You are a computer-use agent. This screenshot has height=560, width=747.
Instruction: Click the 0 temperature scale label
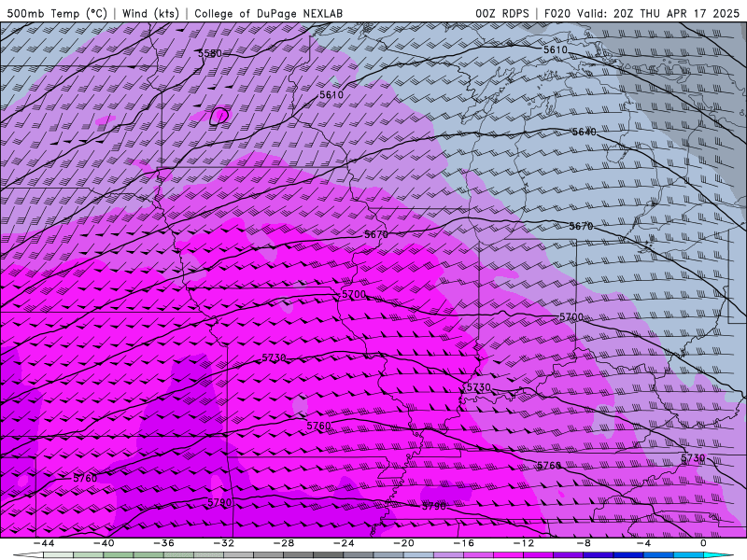(703, 543)
